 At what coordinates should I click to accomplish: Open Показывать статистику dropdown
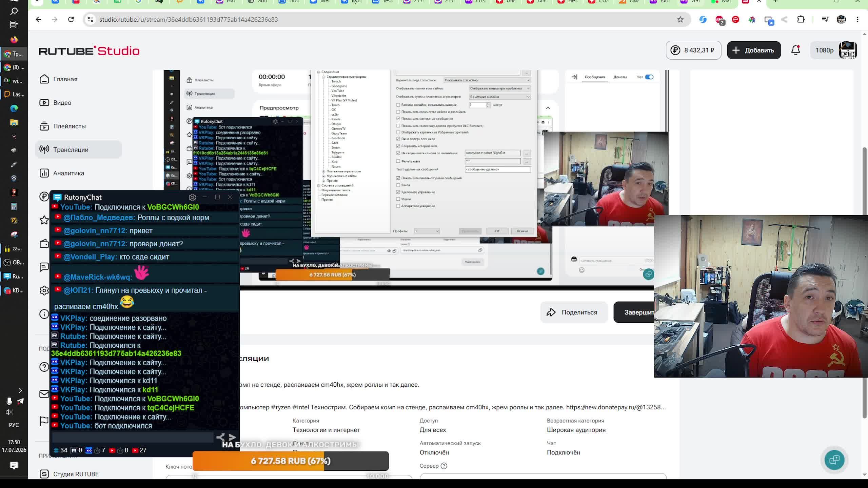pos(487,80)
